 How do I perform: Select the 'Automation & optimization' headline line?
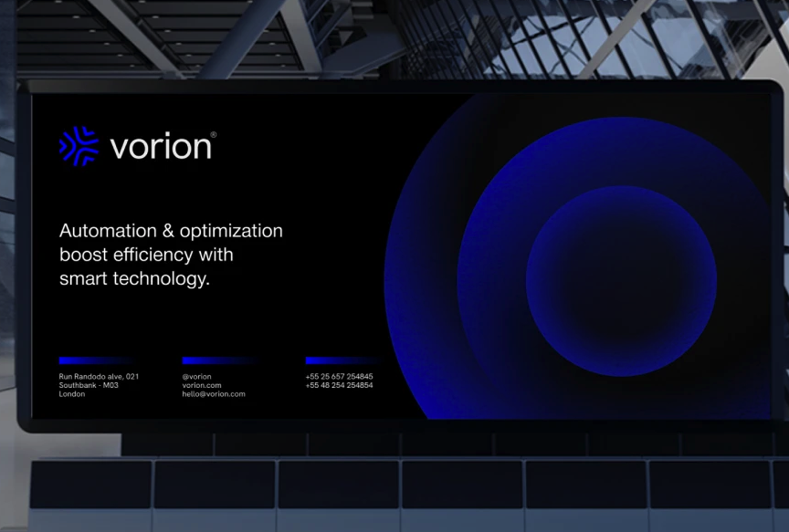(171, 231)
